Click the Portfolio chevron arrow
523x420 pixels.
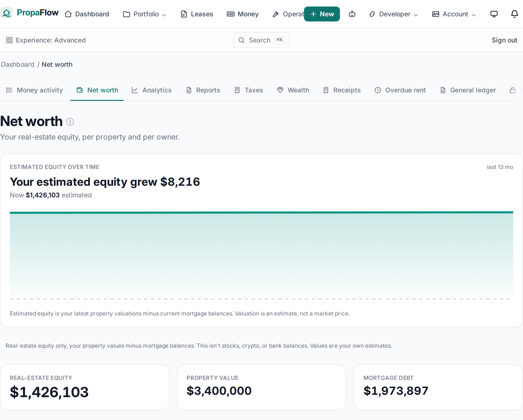pyautogui.click(x=164, y=15)
